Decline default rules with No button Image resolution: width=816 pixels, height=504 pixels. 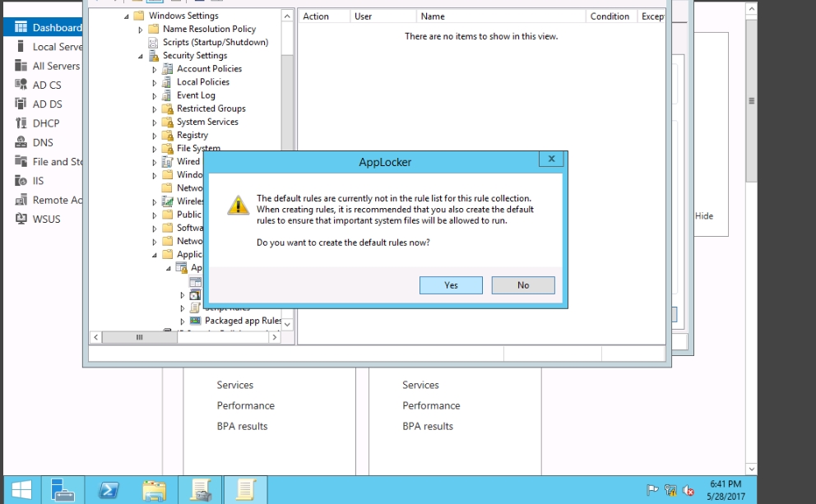coord(523,285)
